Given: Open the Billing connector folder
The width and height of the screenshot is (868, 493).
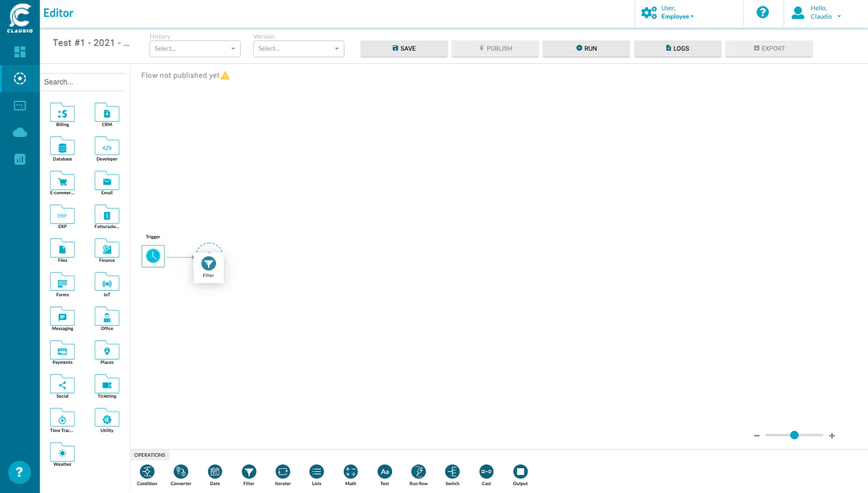Looking at the screenshot, I should pos(62,113).
